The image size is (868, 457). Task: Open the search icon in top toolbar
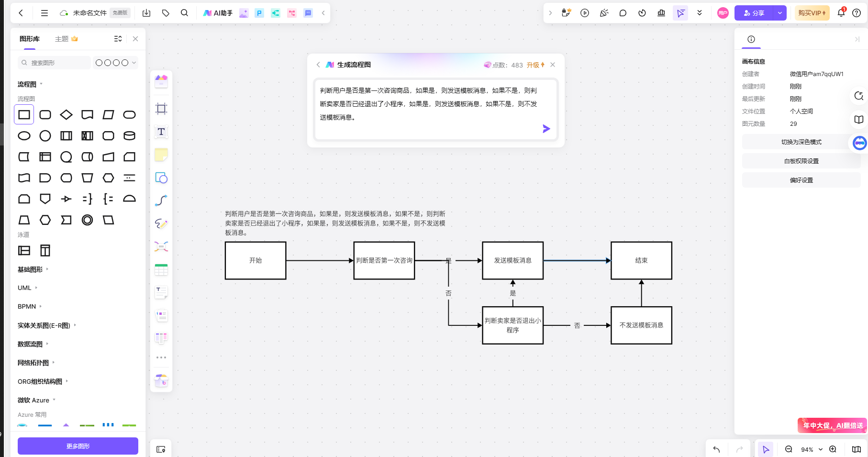184,13
